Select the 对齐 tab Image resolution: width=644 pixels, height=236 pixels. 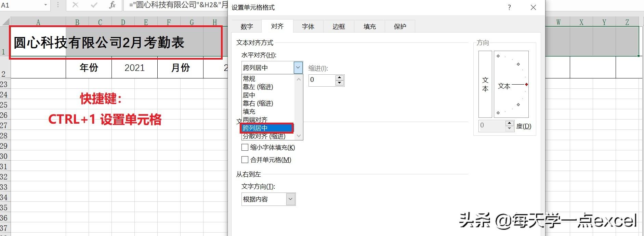coord(277,26)
